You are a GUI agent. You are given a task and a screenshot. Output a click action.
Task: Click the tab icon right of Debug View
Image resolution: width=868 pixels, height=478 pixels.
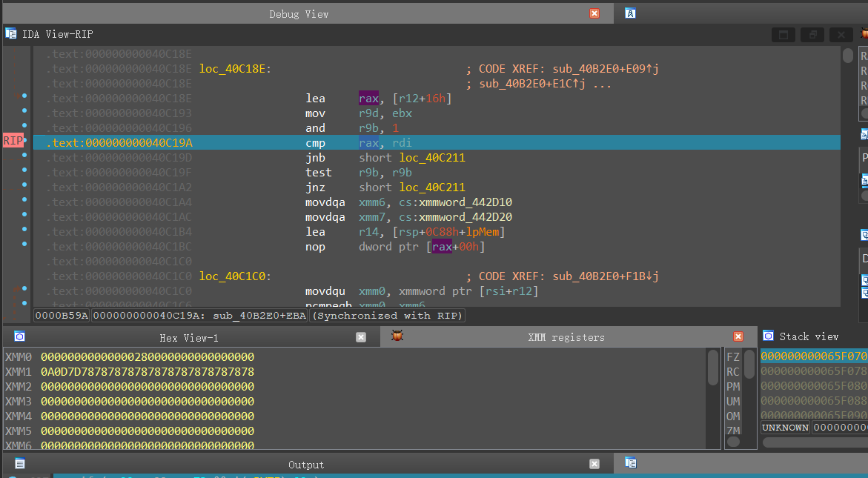point(631,13)
